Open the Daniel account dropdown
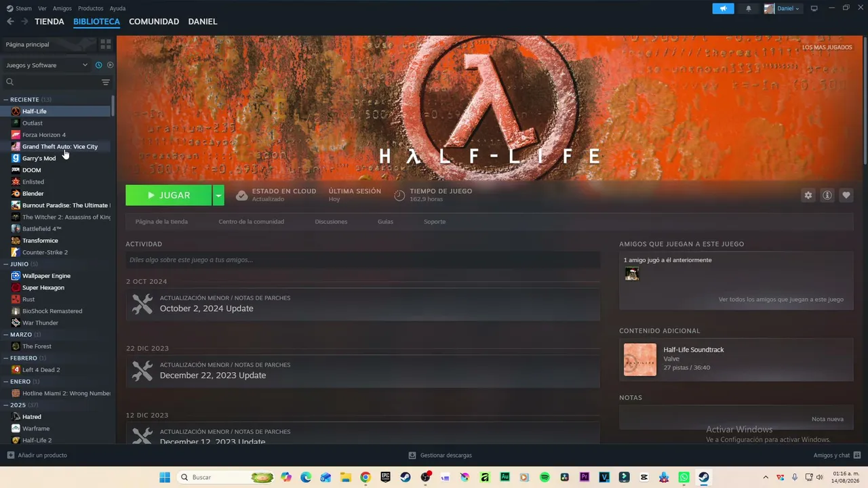 click(x=782, y=9)
